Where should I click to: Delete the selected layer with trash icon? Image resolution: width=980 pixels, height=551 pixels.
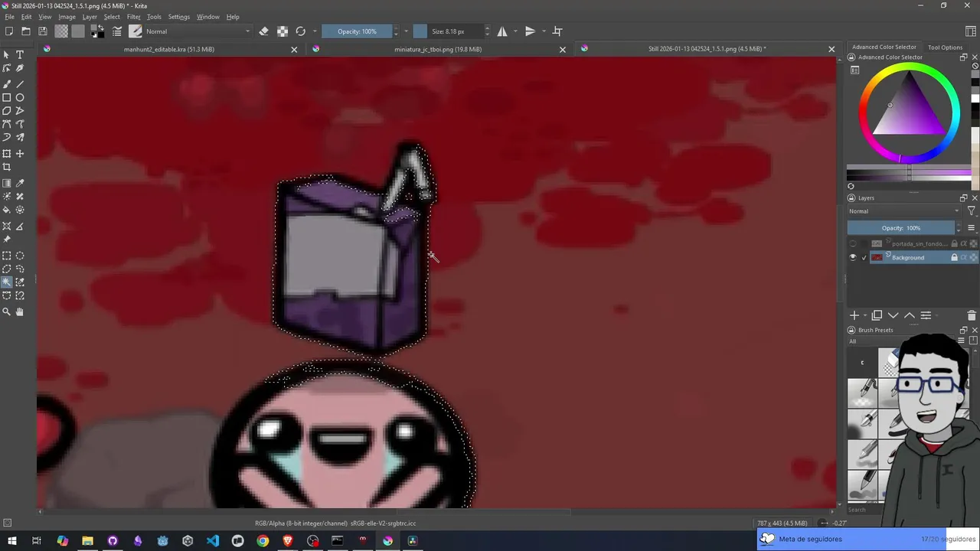(x=972, y=315)
